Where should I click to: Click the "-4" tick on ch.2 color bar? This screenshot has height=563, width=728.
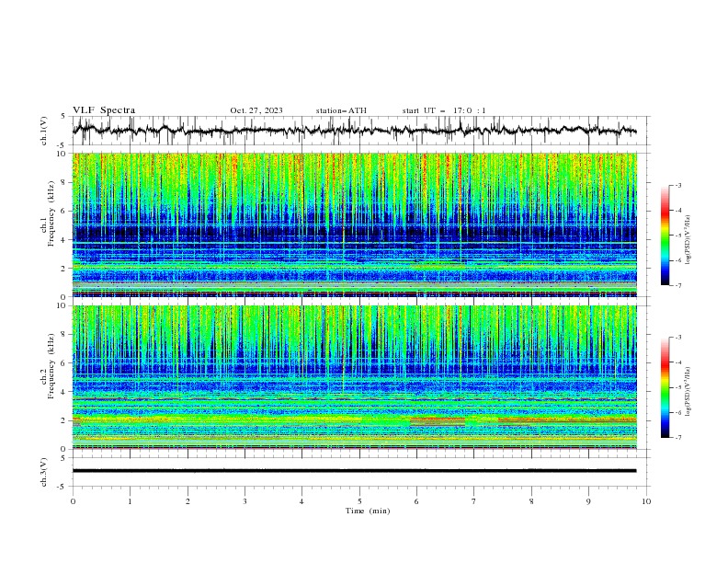[x=677, y=362]
